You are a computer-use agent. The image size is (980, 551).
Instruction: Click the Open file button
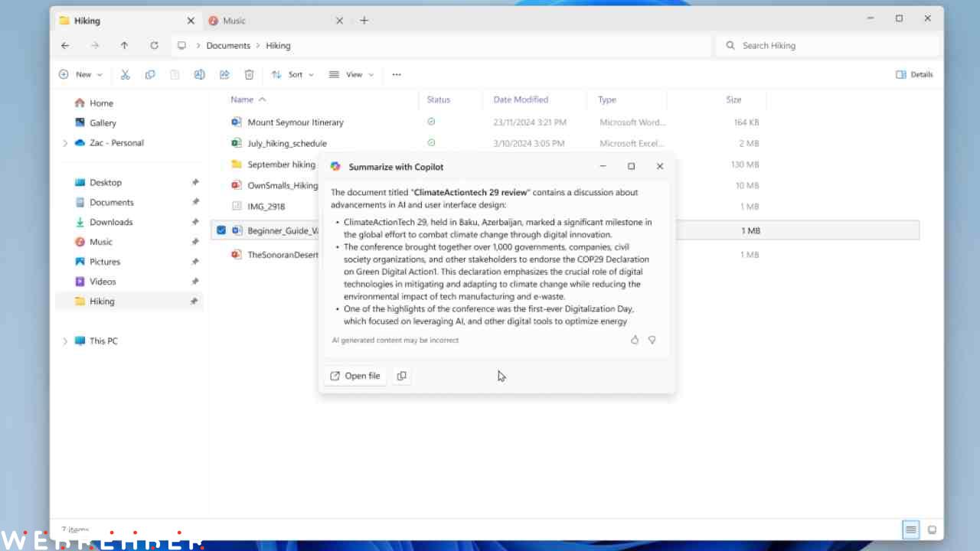(355, 376)
